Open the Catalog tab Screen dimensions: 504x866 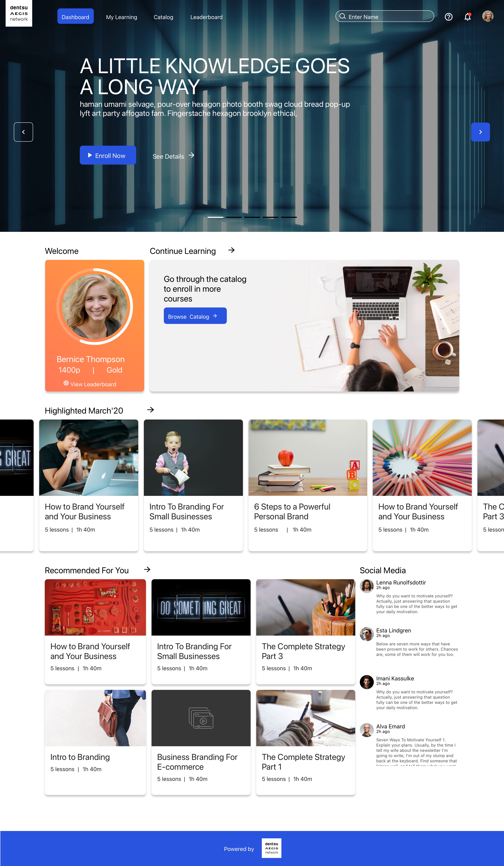[163, 17]
